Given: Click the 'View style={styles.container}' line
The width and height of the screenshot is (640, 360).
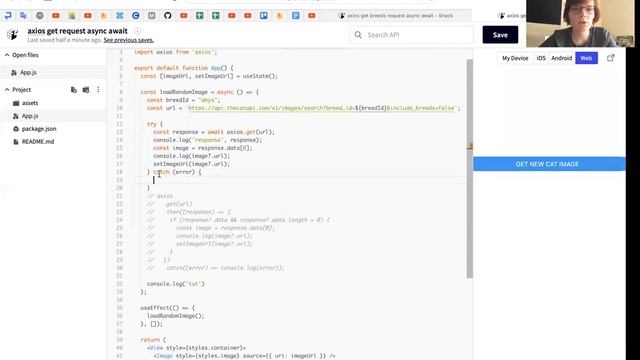Looking at the screenshot, I should click(x=197, y=348).
